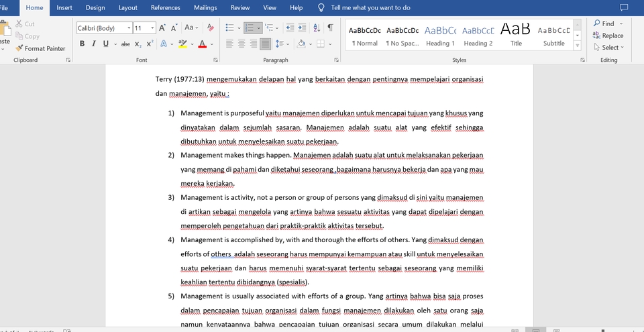
Task: Apply Text Effects glowing A icon
Action: [x=164, y=44]
